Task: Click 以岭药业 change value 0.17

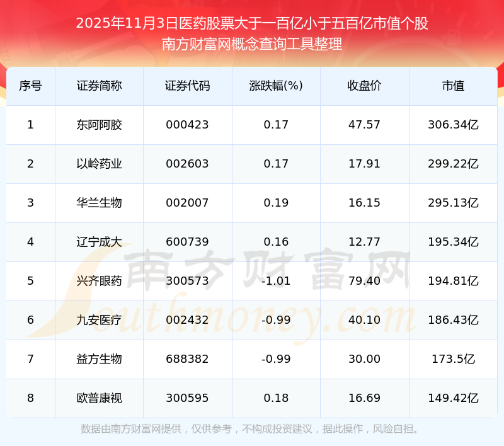Action: 276,164
